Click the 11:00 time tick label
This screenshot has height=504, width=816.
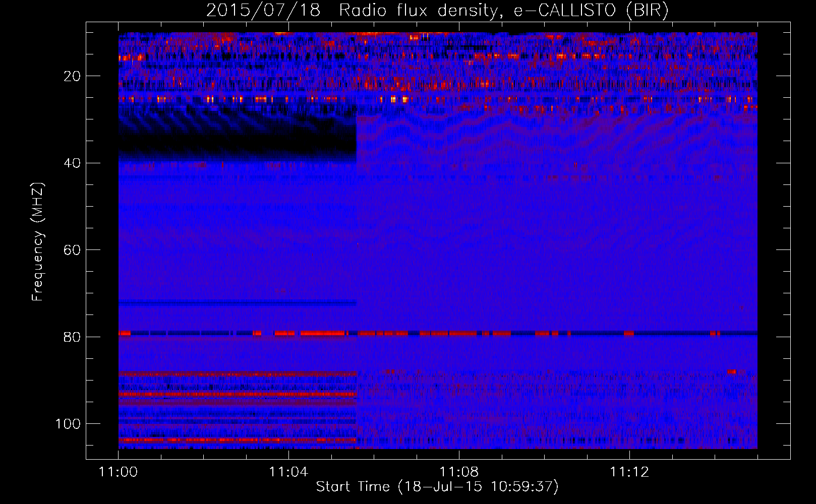pos(119,472)
